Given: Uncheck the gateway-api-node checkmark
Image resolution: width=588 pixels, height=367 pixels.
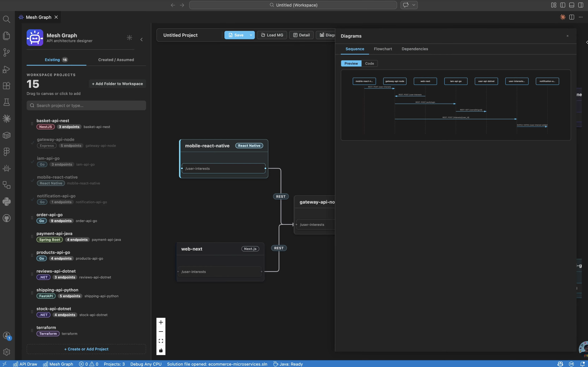Looking at the screenshot, I should pos(32,143).
